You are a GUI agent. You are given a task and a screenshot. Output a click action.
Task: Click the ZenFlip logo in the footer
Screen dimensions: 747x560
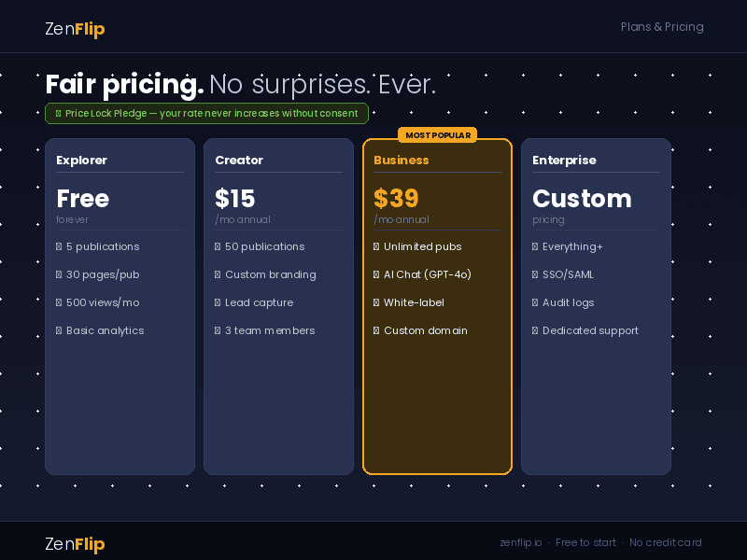(75, 544)
